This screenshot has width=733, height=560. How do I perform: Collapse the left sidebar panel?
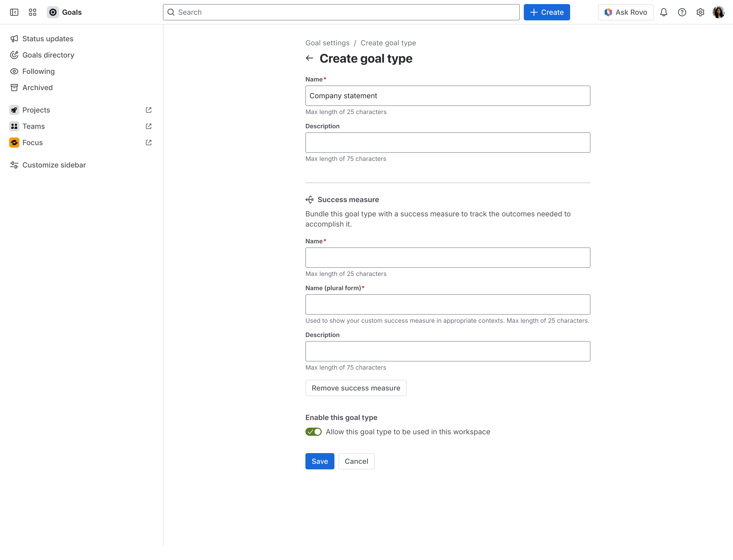pyautogui.click(x=14, y=12)
